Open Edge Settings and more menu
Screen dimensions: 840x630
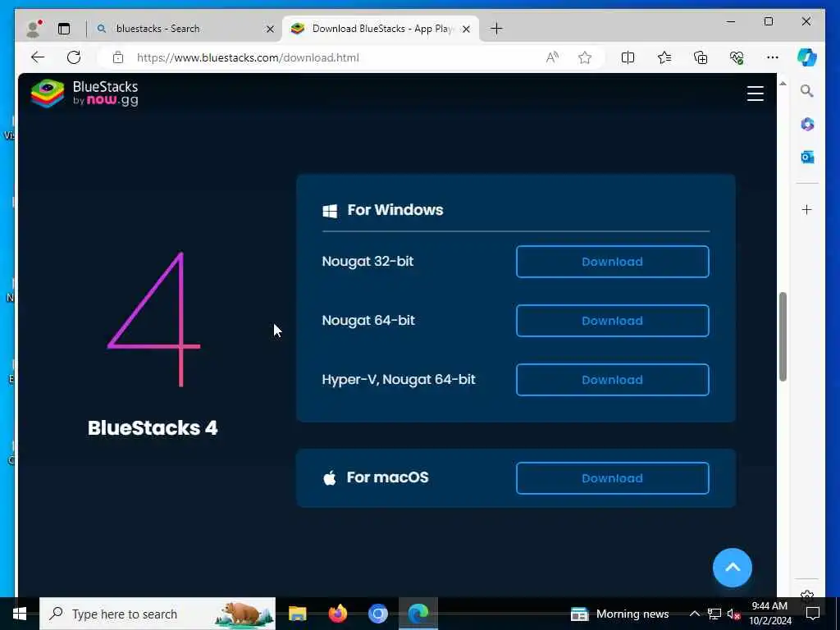coord(773,57)
